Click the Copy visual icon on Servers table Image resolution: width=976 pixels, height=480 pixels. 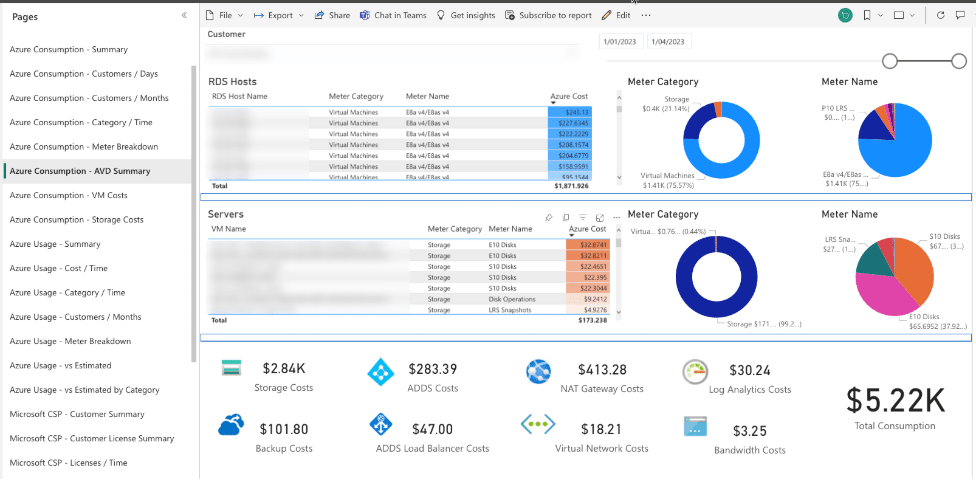(x=566, y=218)
